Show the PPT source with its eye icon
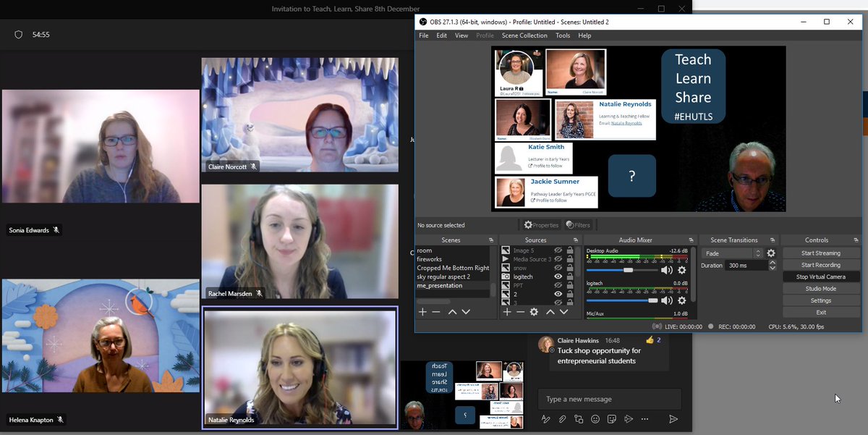The width and height of the screenshot is (868, 435). point(558,285)
